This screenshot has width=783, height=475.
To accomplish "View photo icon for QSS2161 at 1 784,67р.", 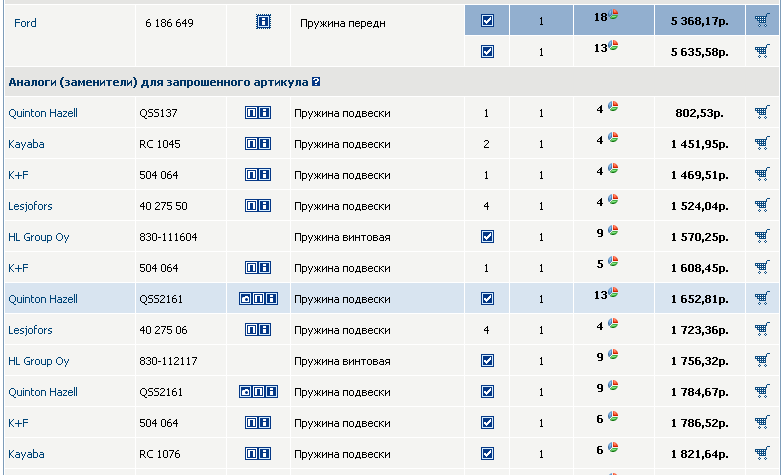I will point(246,392).
